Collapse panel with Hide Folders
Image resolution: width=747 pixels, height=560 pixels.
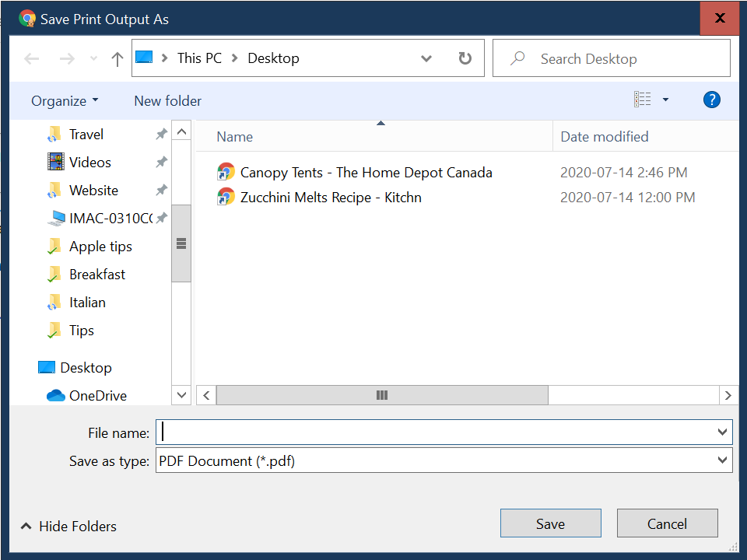[x=68, y=527]
